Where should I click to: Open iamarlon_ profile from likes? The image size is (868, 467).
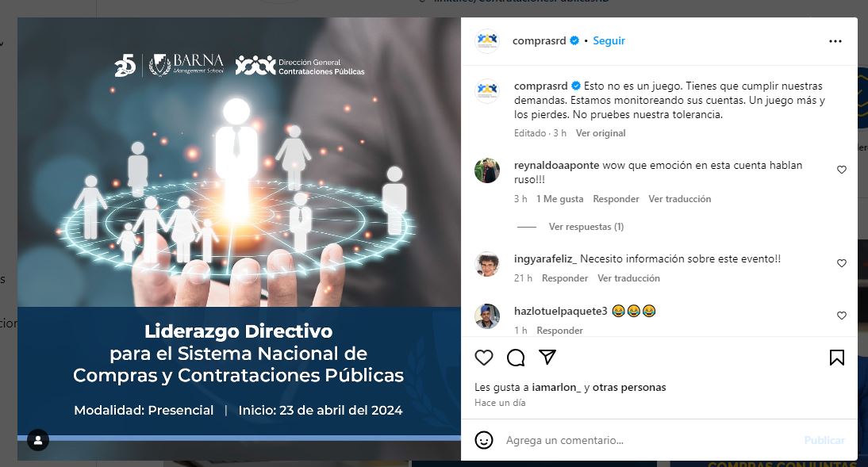[556, 388]
